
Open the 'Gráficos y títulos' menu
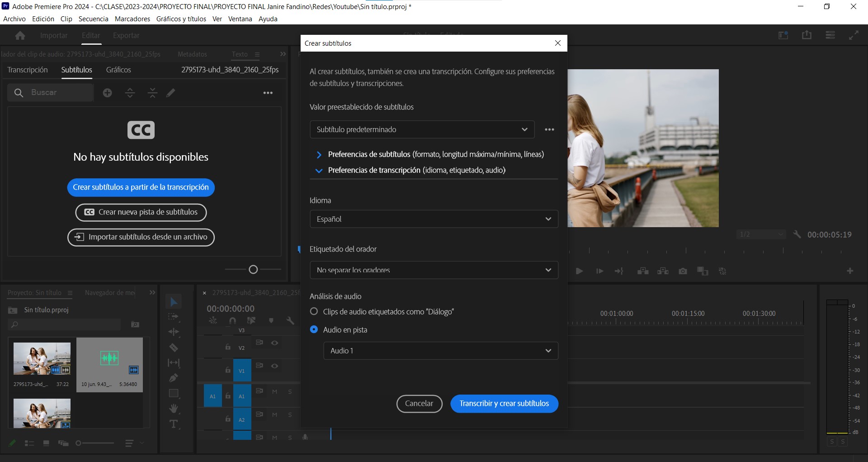click(x=181, y=19)
